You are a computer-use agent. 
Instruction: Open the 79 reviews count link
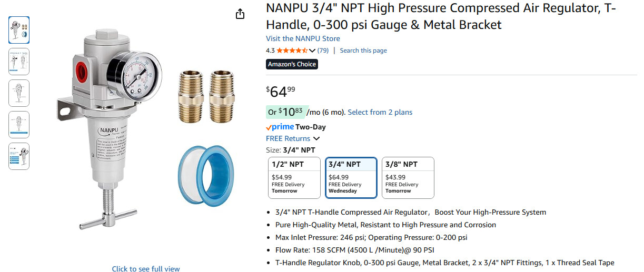click(x=323, y=51)
